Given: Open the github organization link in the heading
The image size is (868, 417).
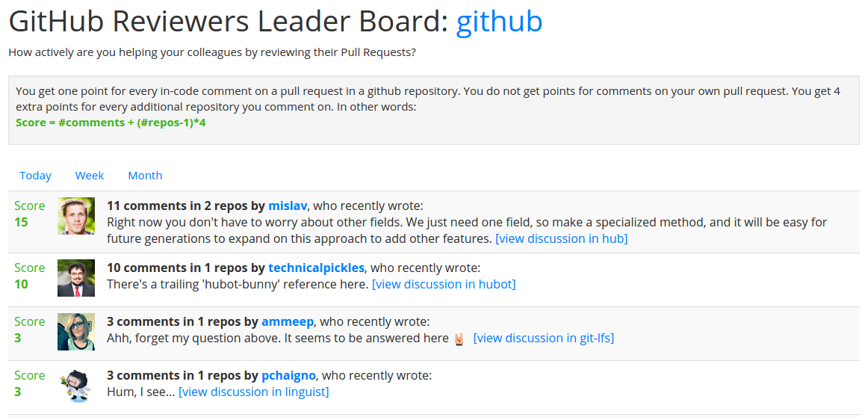Looking at the screenshot, I should (x=499, y=22).
